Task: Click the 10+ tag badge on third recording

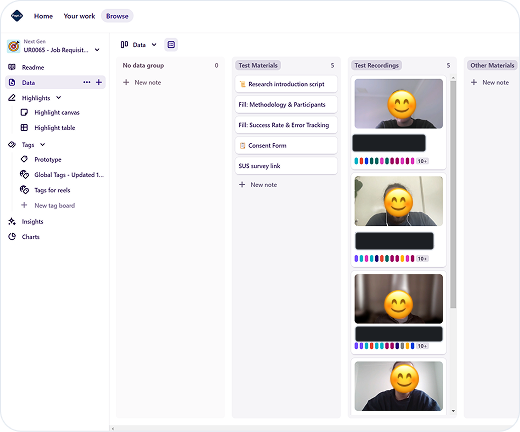Action: tap(422, 346)
